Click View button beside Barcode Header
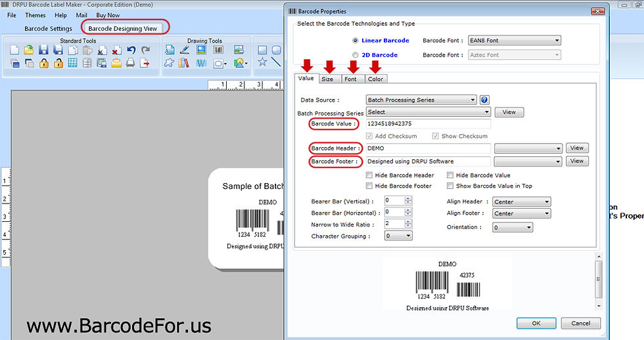The height and width of the screenshot is (340, 644). 577,148
